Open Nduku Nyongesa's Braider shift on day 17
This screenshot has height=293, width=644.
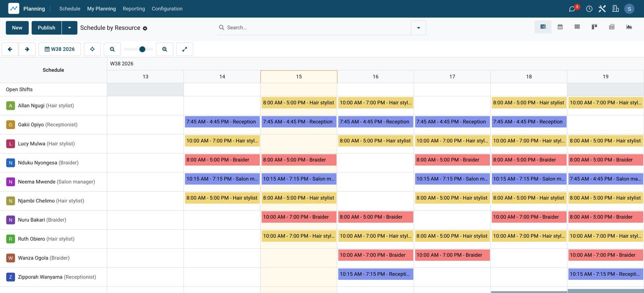[452, 160]
